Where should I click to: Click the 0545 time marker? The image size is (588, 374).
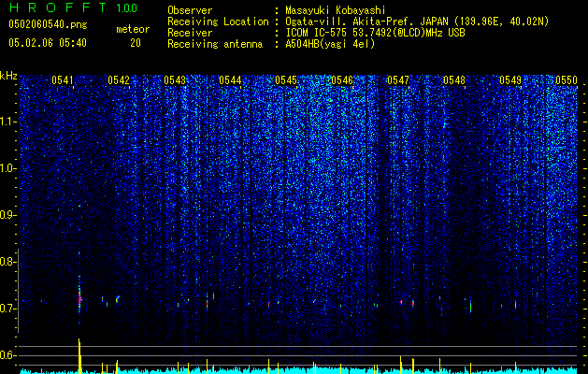tap(286, 80)
